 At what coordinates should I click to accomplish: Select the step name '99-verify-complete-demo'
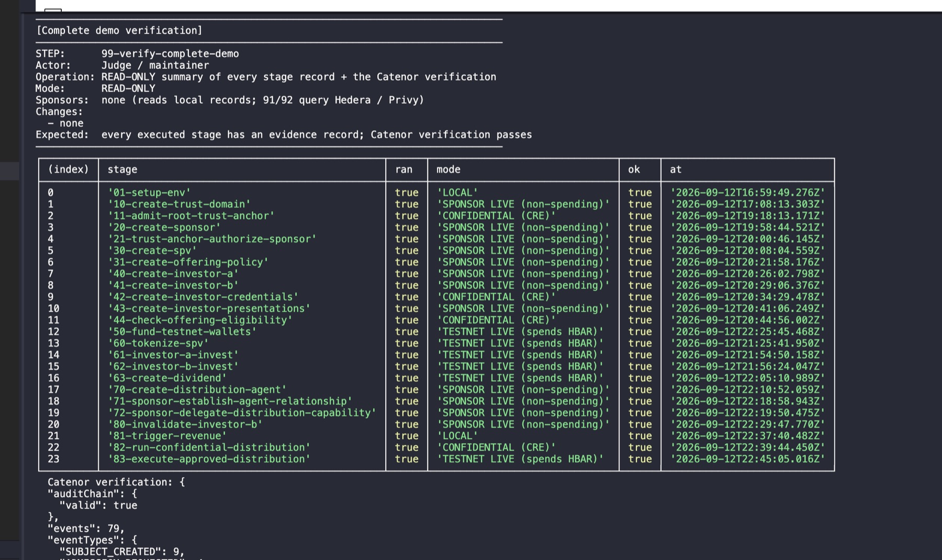coord(170,53)
